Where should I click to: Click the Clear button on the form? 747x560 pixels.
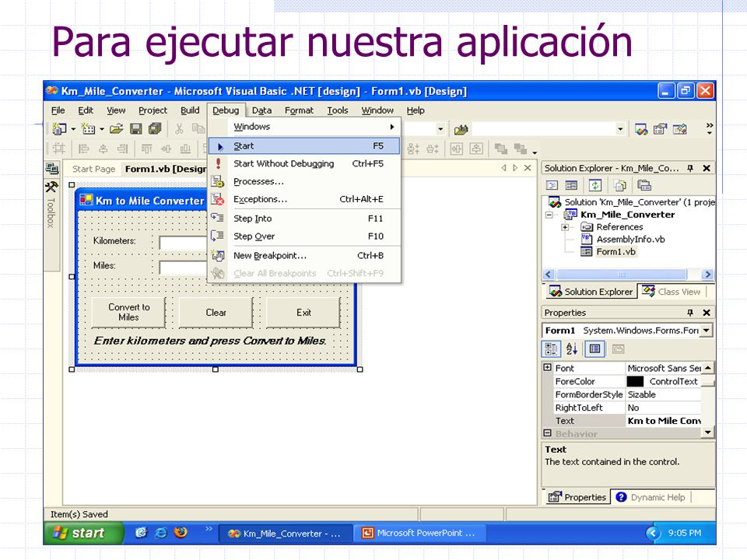[216, 313]
